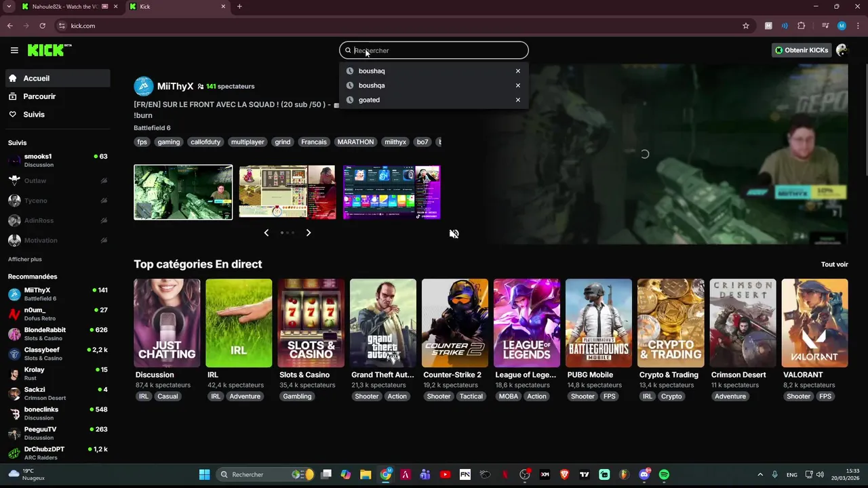Open Spotify from the taskbar

[x=664, y=474]
